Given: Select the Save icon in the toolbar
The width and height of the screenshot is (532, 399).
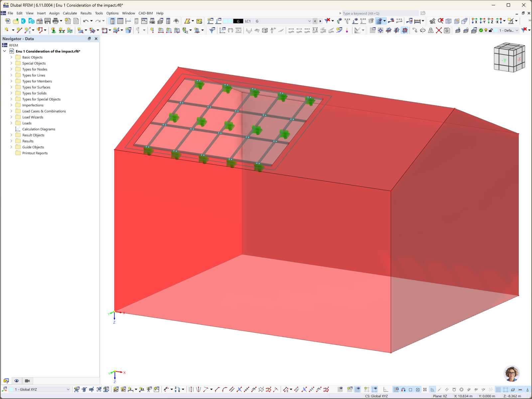Looking at the screenshot, I should click(48, 21).
